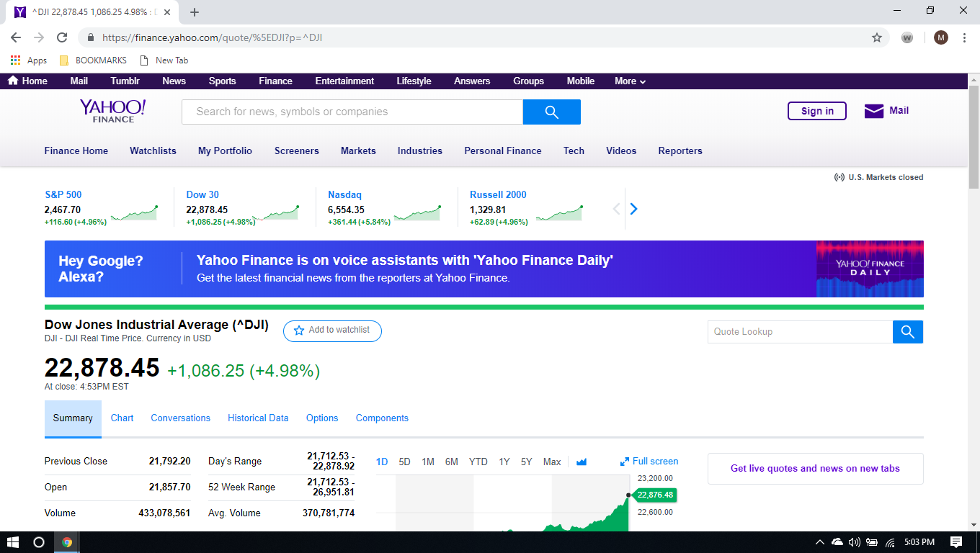The height and width of the screenshot is (553, 980).
Task: Open Chrome's three-dot menu
Action: (x=964, y=37)
